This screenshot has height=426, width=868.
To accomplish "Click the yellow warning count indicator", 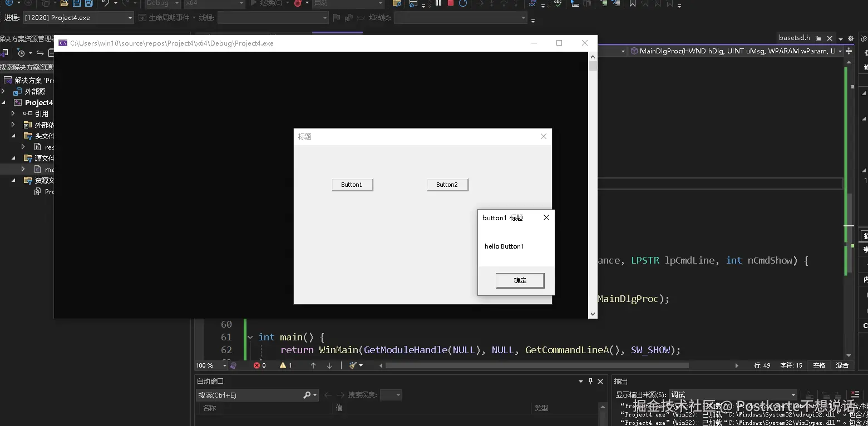I will pos(286,365).
